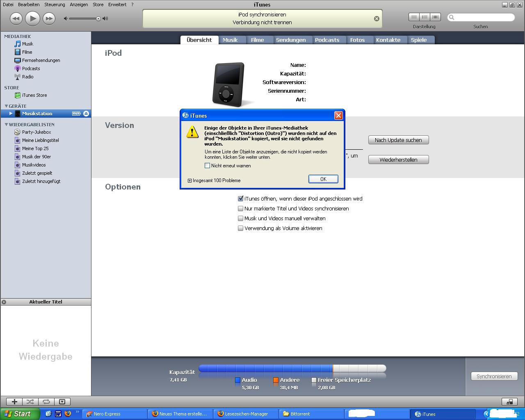The height and width of the screenshot is (420, 525).
Task: Open the Anzeigen menu
Action: point(79,5)
